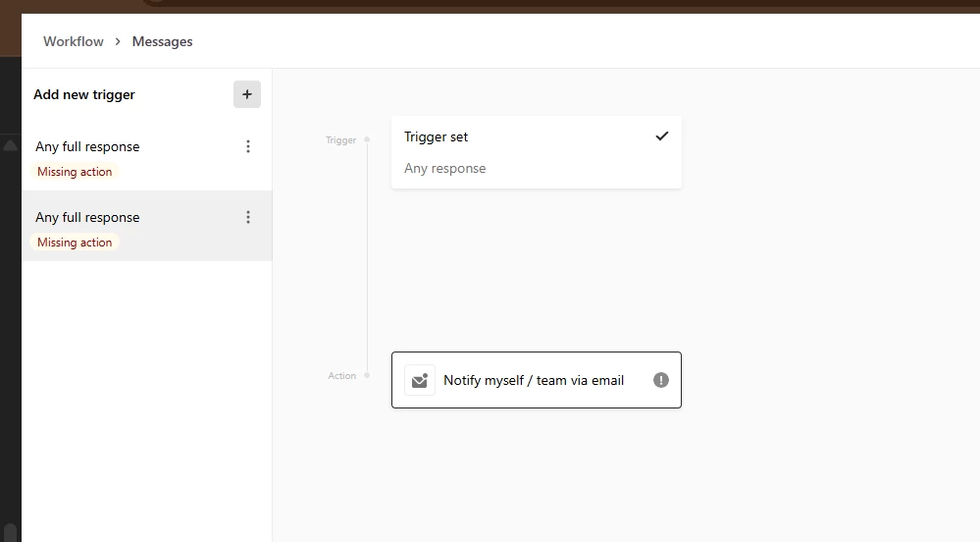Click the breadcrumb chevron after Workflow
The height and width of the screenshot is (542, 980).
point(118,41)
